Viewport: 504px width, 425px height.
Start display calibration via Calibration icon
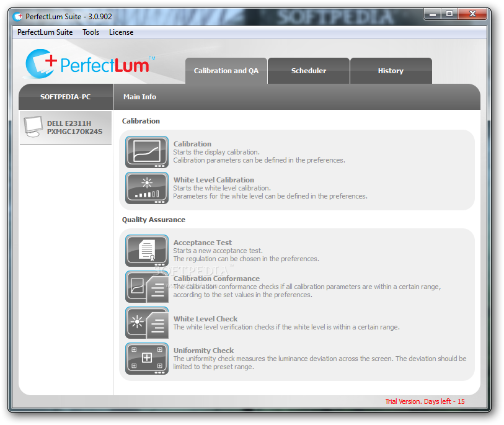pos(147,152)
